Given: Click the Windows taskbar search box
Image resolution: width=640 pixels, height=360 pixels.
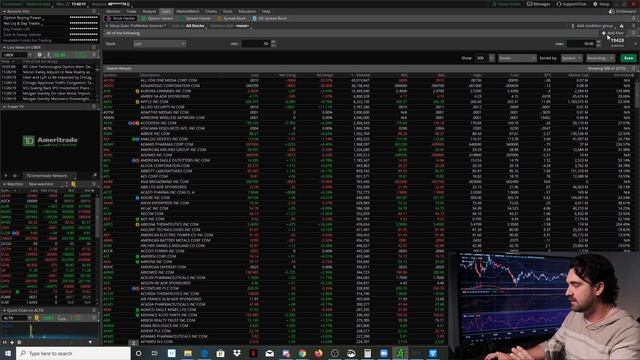Looking at the screenshot, I should click(73, 353).
